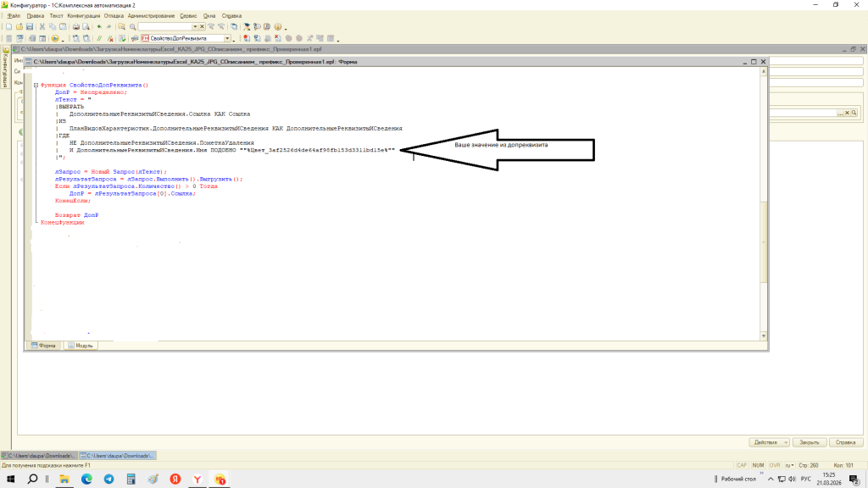Open the Администрирование menu
This screenshot has height=488, width=868.
[151, 16]
